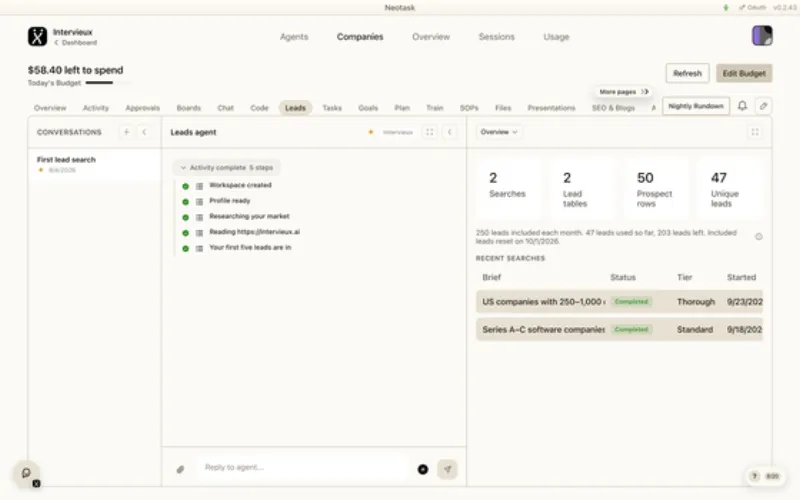Click the Nightly Rundown button

point(696,106)
